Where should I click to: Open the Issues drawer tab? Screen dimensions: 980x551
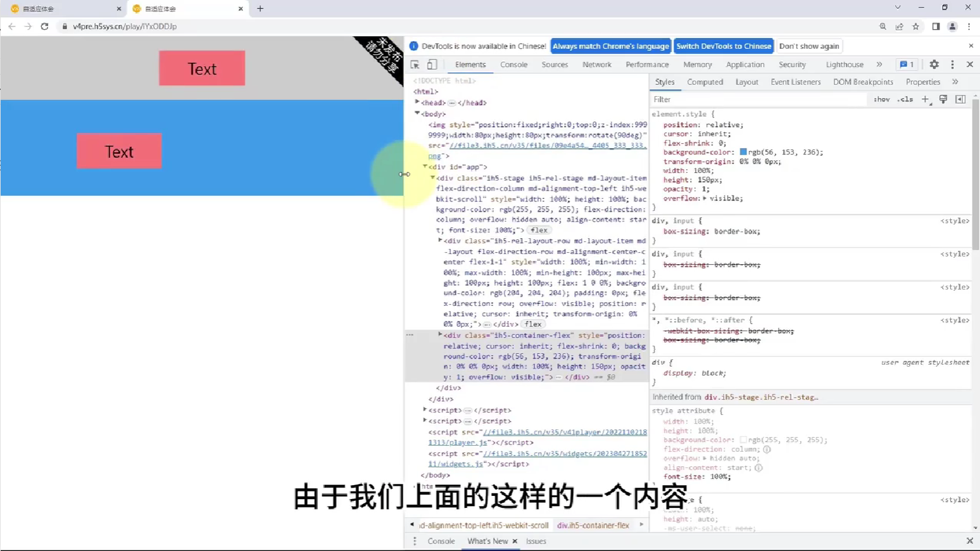pos(536,541)
